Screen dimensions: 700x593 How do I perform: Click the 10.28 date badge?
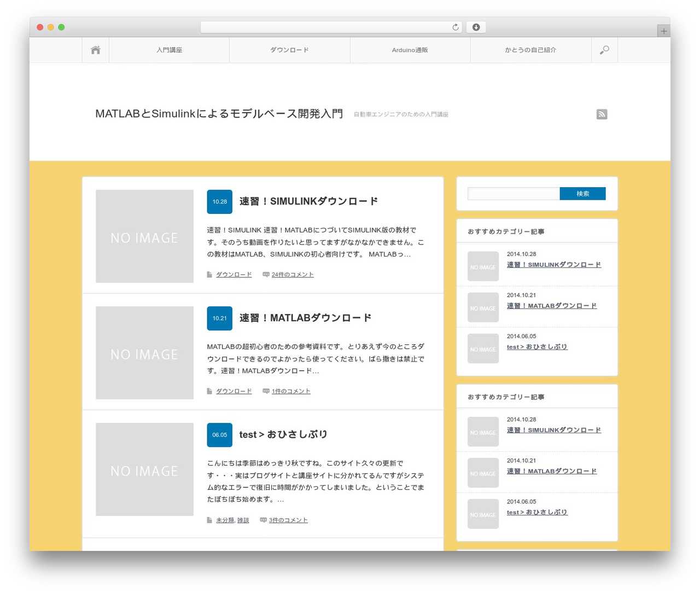pos(219,202)
